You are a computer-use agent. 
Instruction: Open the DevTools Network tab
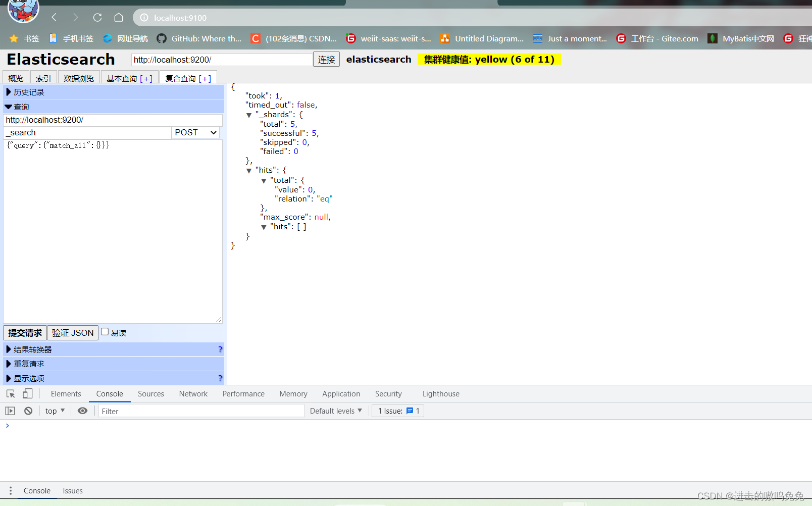(x=193, y=394)
